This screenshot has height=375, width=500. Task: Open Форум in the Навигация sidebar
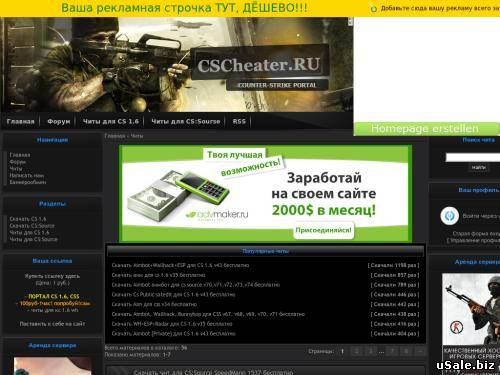pyautogui.click(x=17, y=162)
